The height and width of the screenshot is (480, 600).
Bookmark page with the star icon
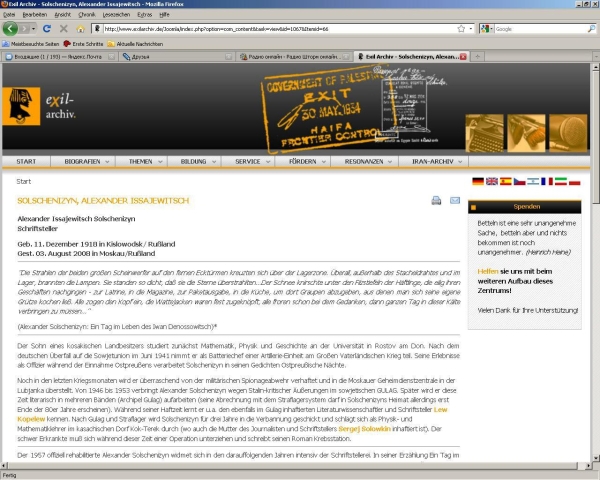[461, 29]
